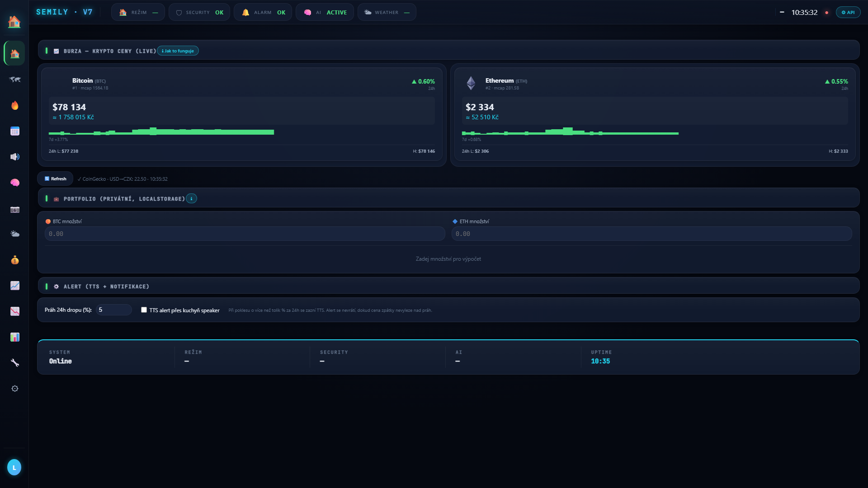Click the clock showing 10:35:32
Viewport: 868px width, 488px height.
click(804, 13)
